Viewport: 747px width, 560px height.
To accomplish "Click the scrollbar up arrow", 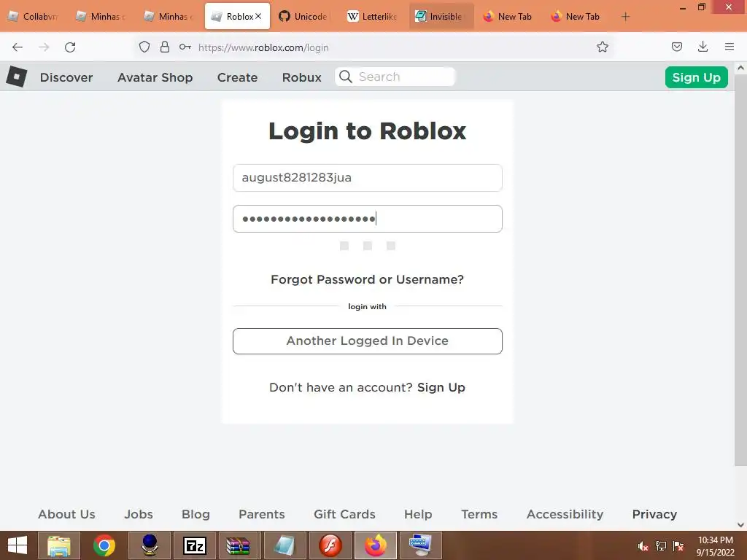I will tap(740, 68).
